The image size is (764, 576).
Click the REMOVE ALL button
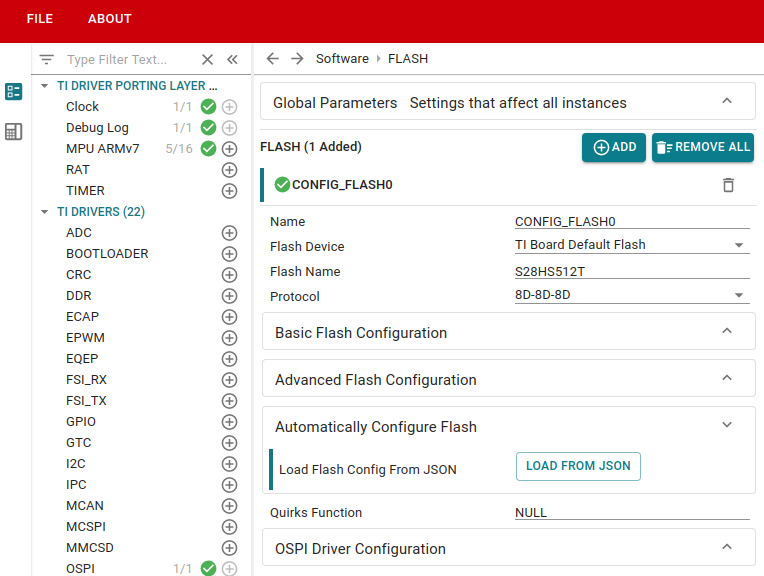(703, 147)
